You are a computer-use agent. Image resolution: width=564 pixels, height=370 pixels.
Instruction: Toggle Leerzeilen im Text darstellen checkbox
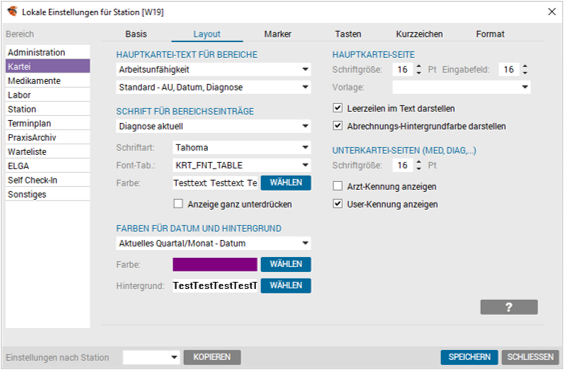337,108
